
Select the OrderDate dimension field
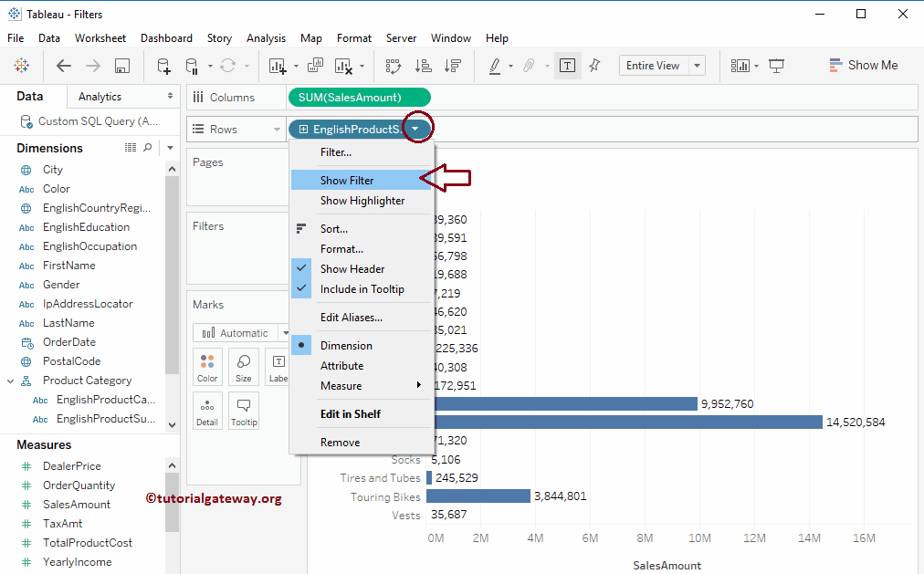pos(69,342)
